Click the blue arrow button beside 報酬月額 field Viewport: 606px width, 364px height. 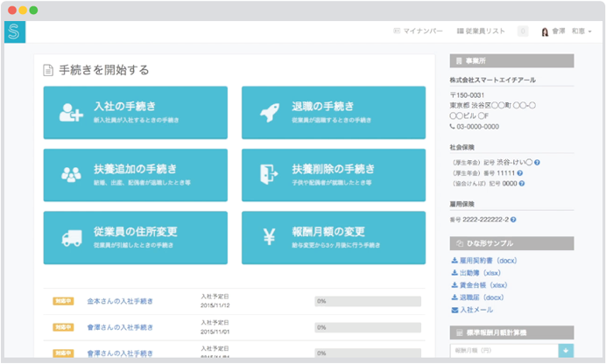pos(566,351)
